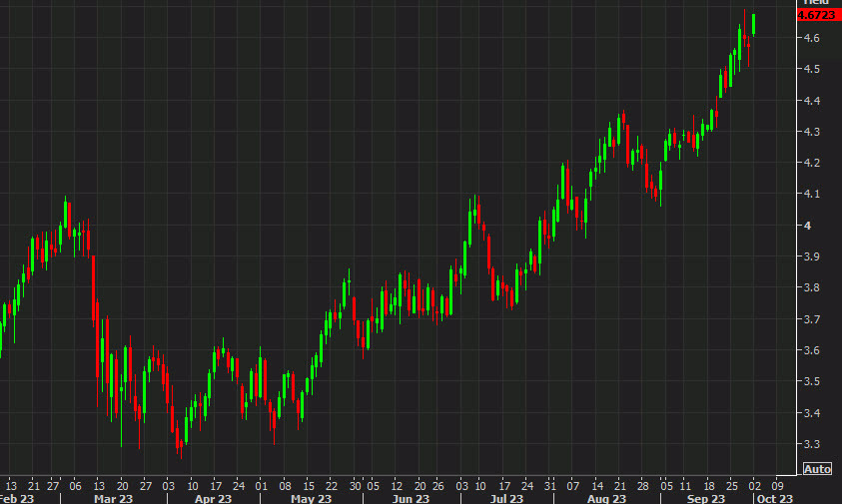The height and width of the screenshot is (504, 842).
Task: Select the 4.3 yield axis label
Action: coord(811,132)
